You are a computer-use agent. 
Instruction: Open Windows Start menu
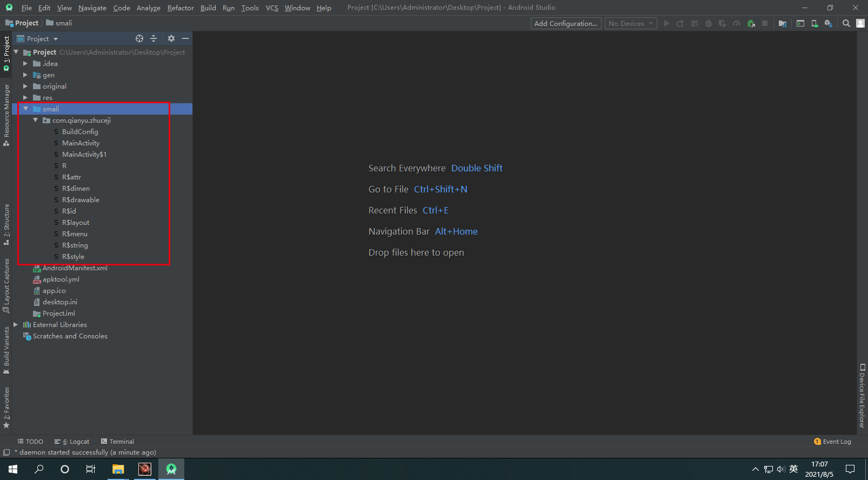pos(13,469)
